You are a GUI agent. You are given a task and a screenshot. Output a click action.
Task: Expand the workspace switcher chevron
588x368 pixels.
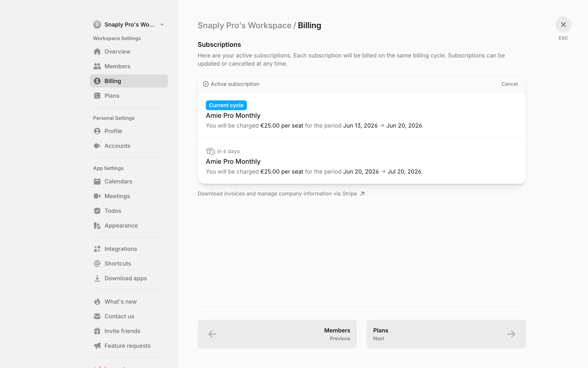click(x=162, y=25)
